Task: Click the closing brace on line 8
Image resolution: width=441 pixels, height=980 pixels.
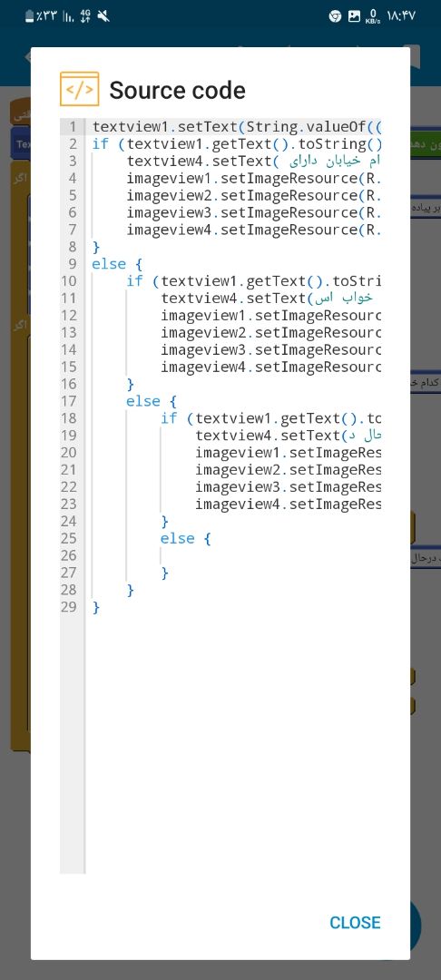Action: pyautogui.click(x=95, y=247)
